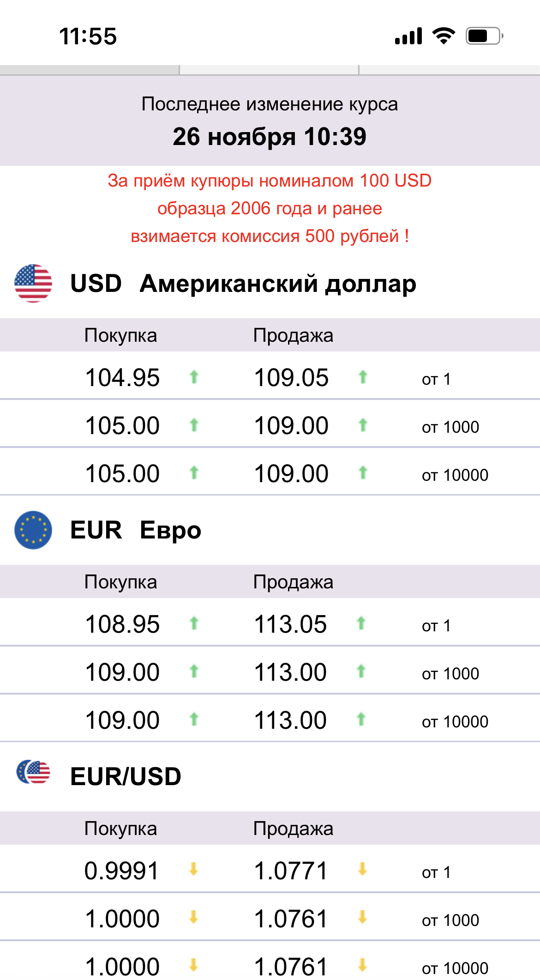The width and height of the screenshot is (540, 980).
Task: Tap the USD American flag icon
Action: coord(33,283)
